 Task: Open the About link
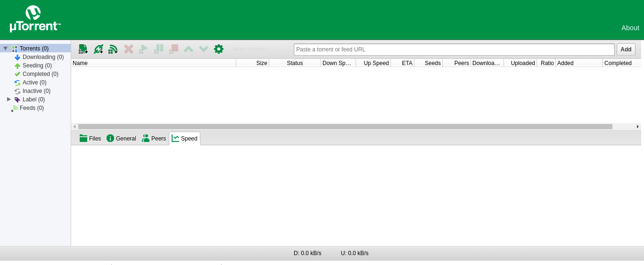[x=630, y=28]
